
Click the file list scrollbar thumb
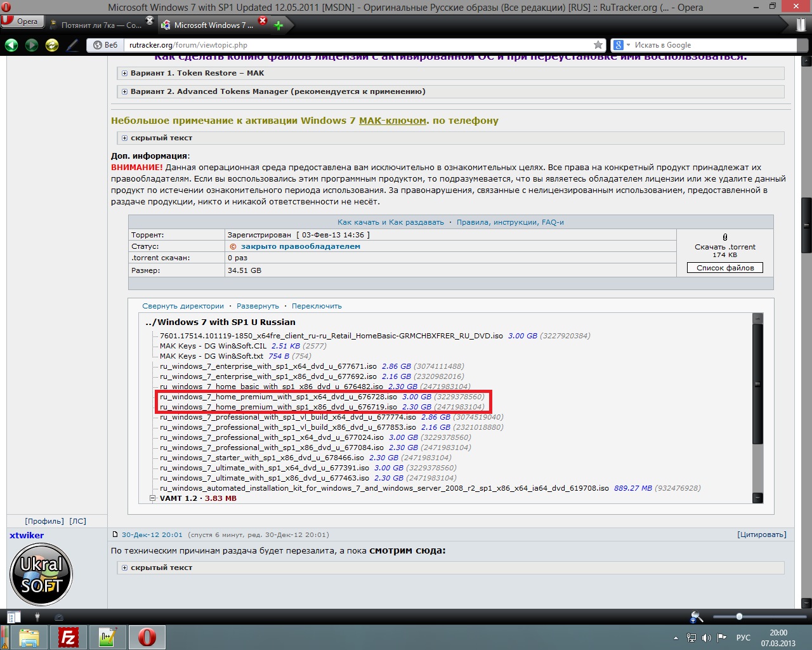click(x=757, y=384)
